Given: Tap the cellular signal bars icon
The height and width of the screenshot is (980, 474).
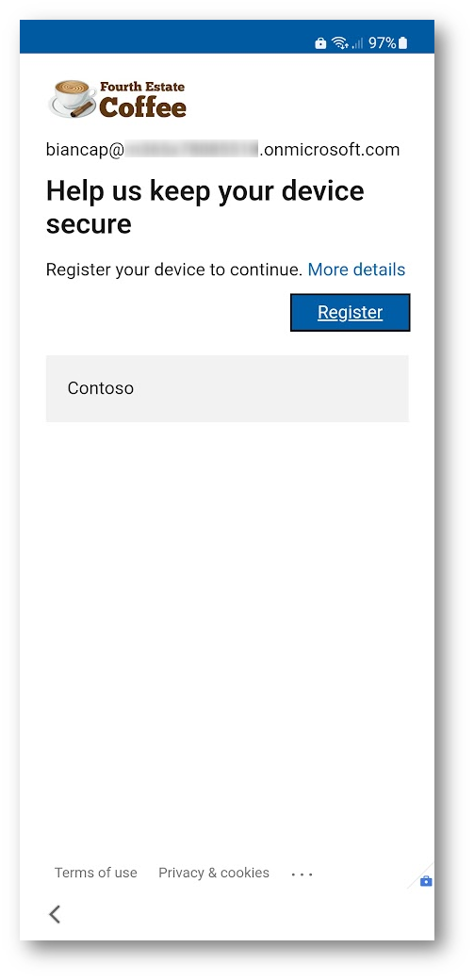Looking at the screenshot, I should coord(357,43).
